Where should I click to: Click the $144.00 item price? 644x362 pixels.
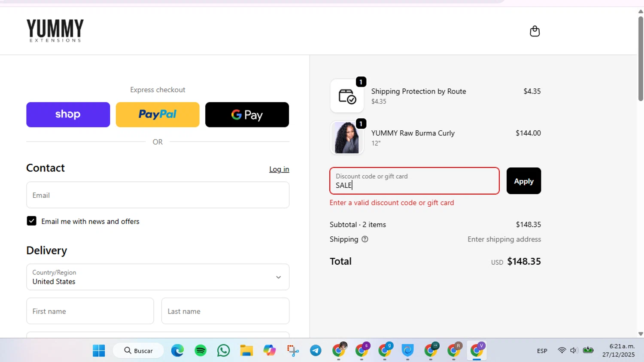pos(528,133)
